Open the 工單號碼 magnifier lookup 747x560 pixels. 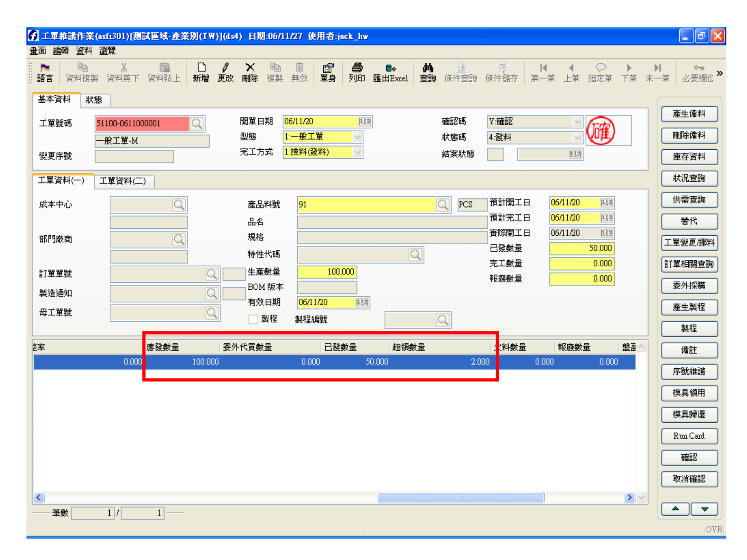coord(197,124)
